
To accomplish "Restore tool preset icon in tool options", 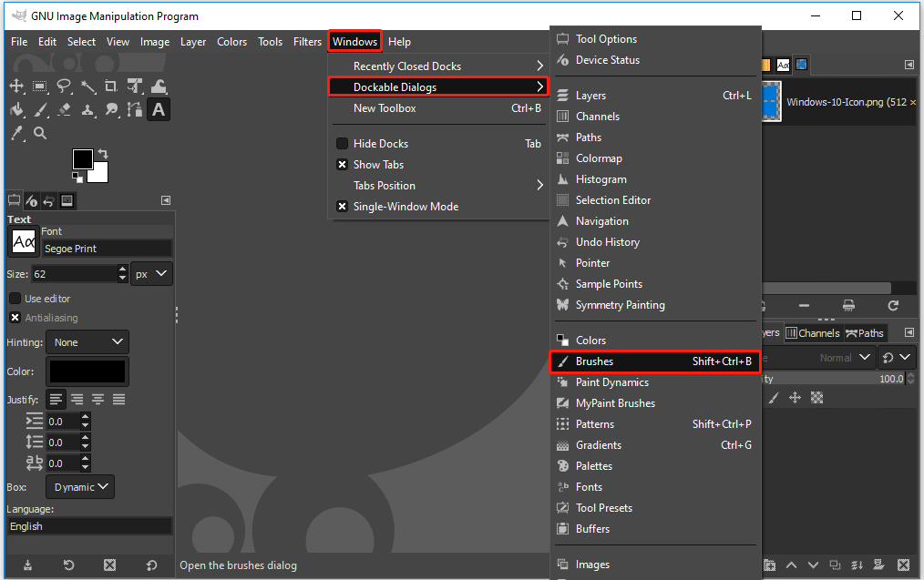I will 69,565.
